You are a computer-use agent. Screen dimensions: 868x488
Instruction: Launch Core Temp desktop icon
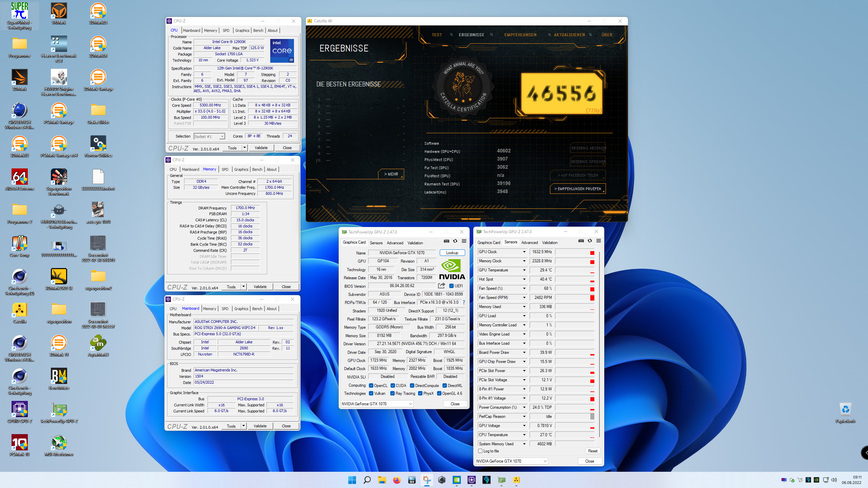coord(19,246)
